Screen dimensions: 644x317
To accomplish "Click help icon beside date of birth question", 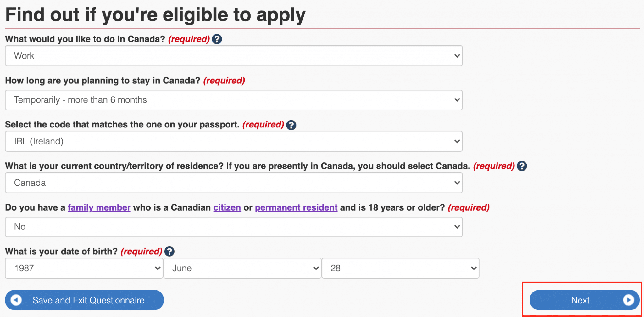I will click(169, 252).
